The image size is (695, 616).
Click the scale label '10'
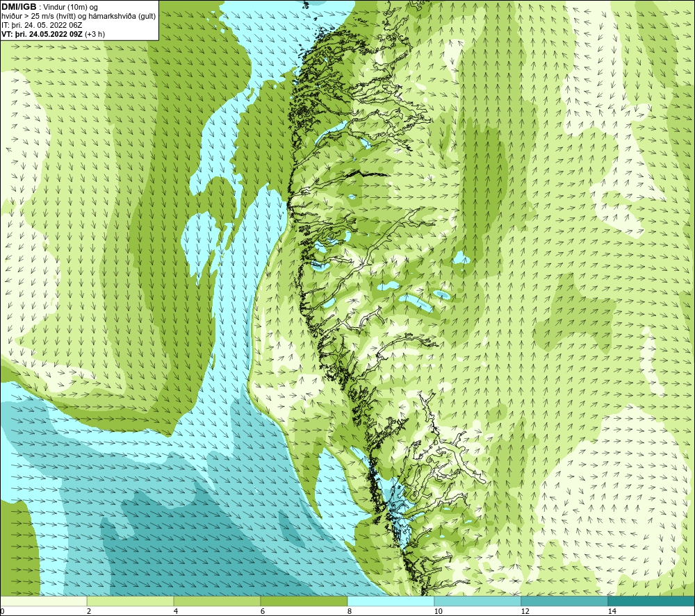pyautogui.click(x=439, y=611)
